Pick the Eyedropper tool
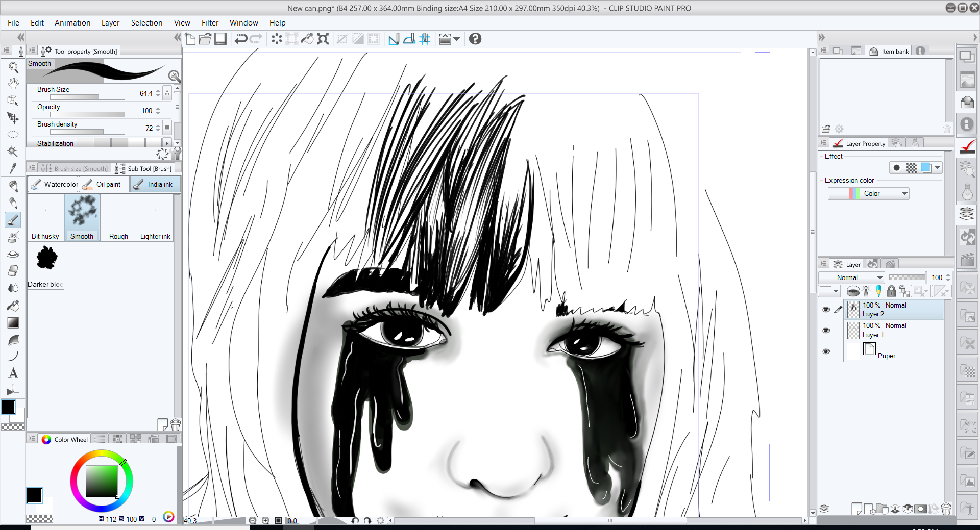The image size is (980, 530). 13,168
